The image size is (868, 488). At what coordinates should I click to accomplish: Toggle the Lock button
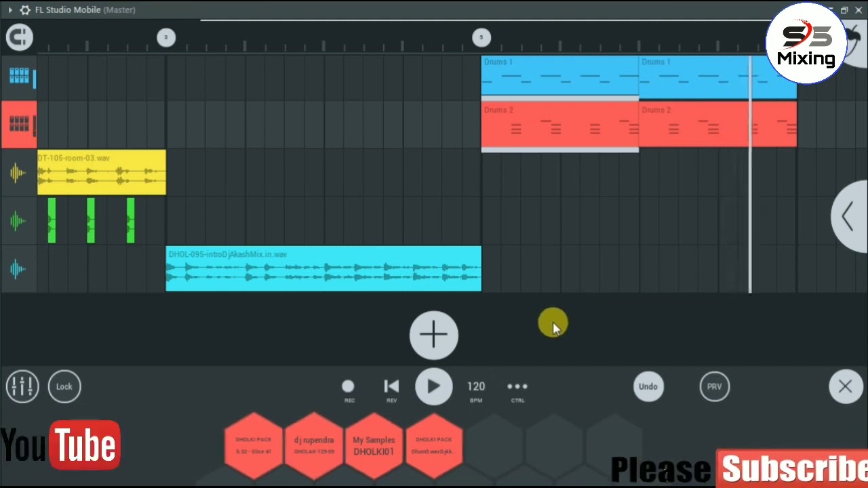64,386
